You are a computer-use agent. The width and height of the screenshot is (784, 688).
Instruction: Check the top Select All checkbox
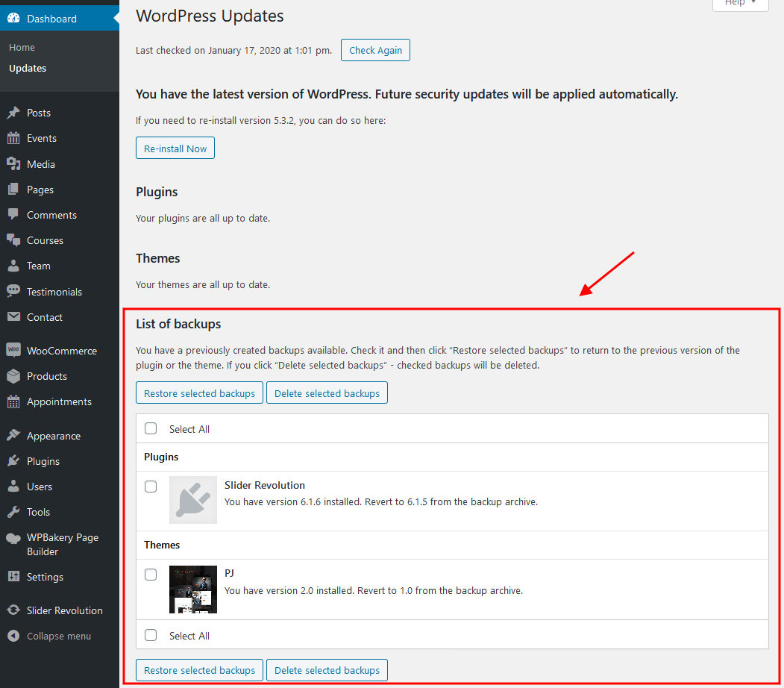(151, 428)
